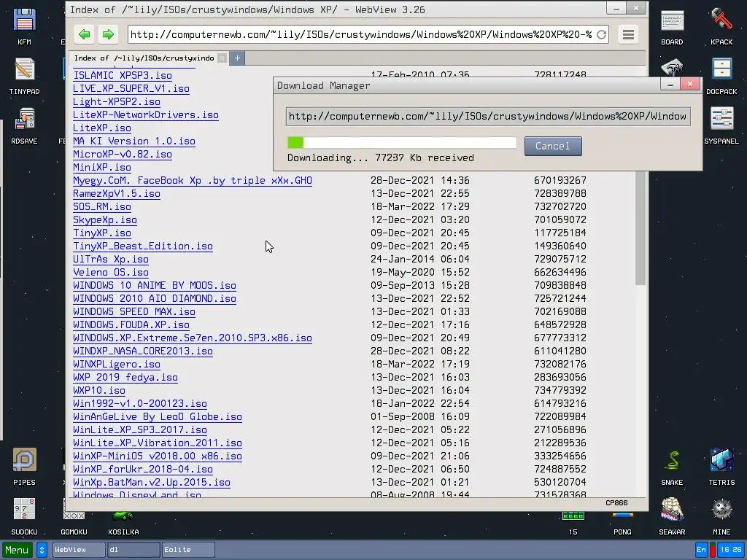This screenshot has width=747, height=560.
Task: Select the Index of /~lily/ISOs tab
Action: 144,58
